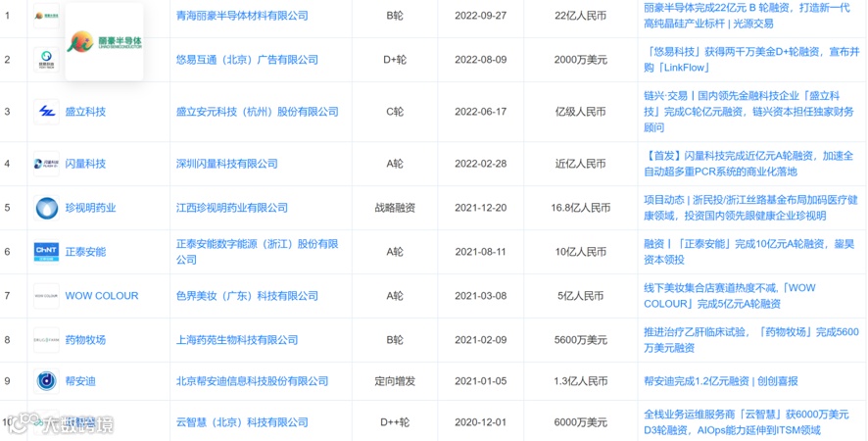Click the CHNT 正泰安能 logo
This screenshot has width=868, height=441.
[46, 252]
